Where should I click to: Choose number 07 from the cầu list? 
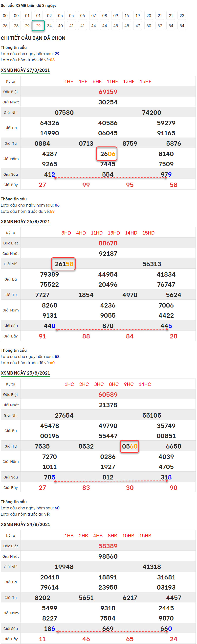pyautogui.click(x=94, y=16)
